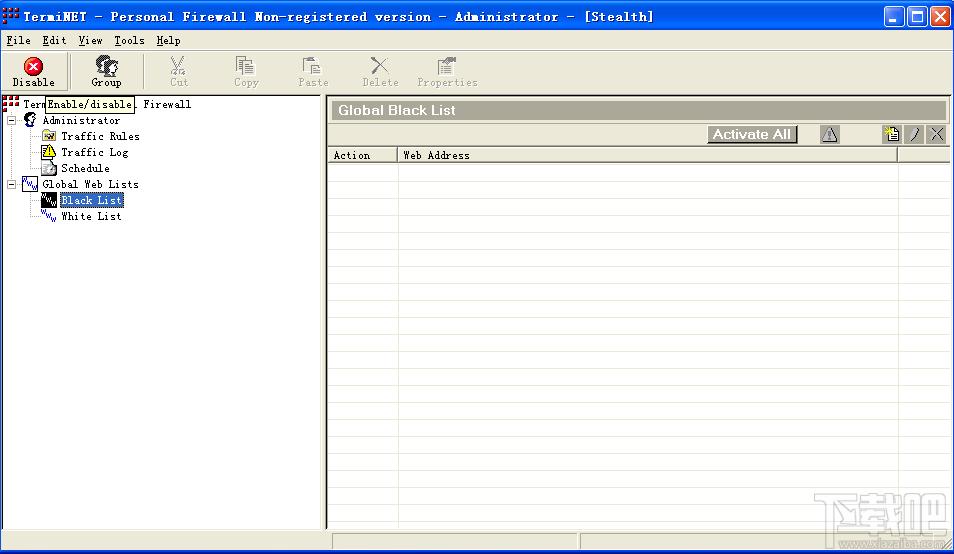Open the View menu
954x554 pixels.
click(x=90, y=40)
